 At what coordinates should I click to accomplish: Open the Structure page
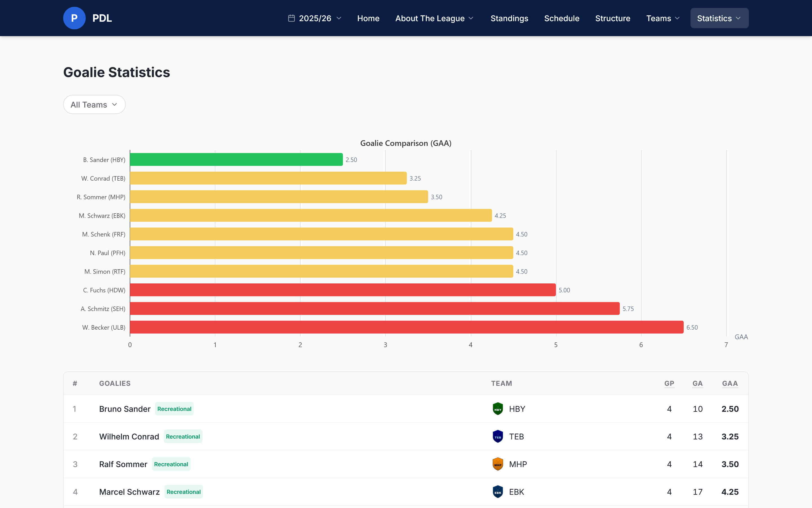[x=612, y=18]
